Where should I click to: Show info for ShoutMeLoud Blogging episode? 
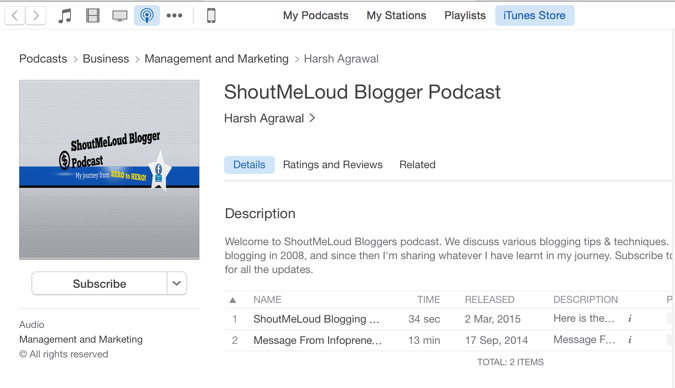click(629, 319)
